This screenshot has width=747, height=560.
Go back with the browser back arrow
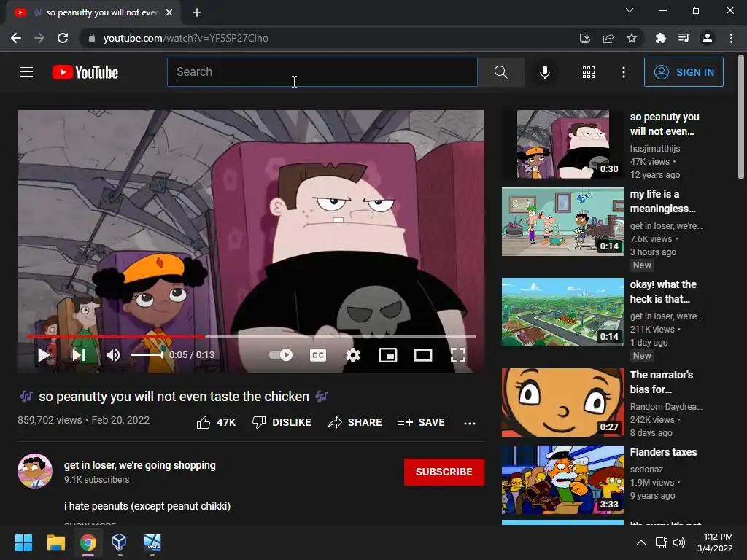[16, 38]
